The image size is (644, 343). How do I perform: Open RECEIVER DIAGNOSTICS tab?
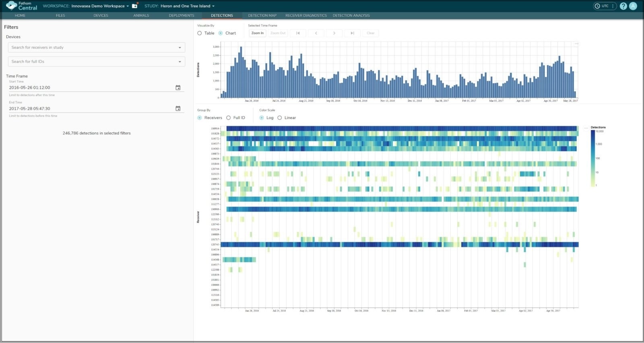pyautogui.click(x=306, y=16)
